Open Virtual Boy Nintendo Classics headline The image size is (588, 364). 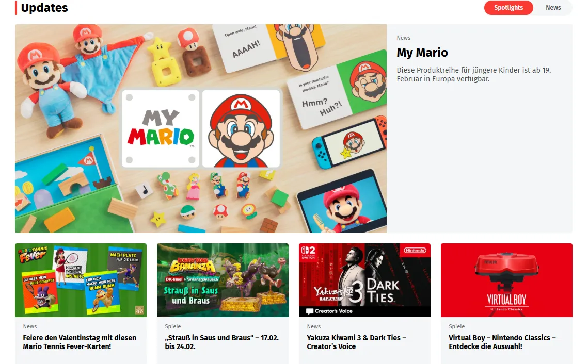tap(502, 342)
